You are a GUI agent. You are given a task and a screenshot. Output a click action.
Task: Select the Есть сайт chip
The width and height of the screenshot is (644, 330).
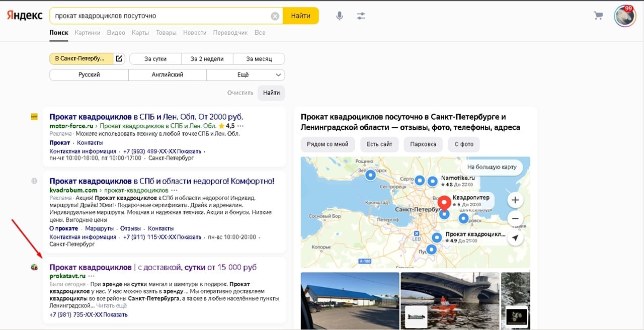pos(379,144)
